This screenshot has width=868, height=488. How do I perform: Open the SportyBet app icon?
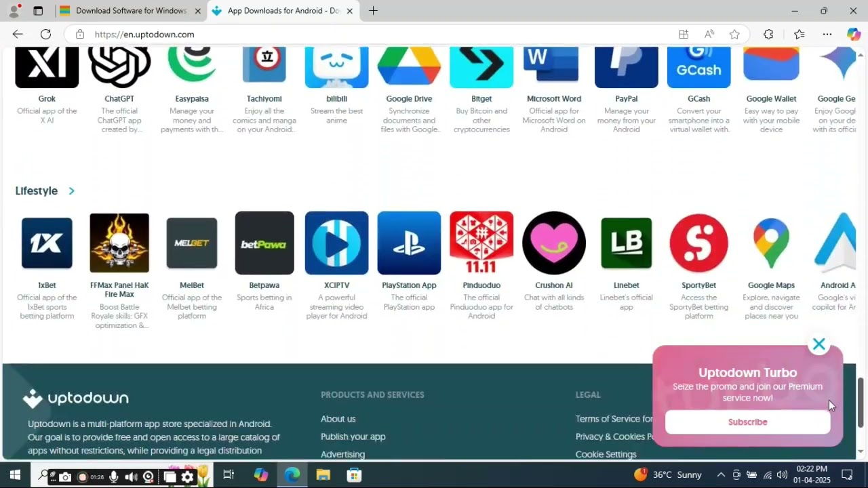point(699,243)
